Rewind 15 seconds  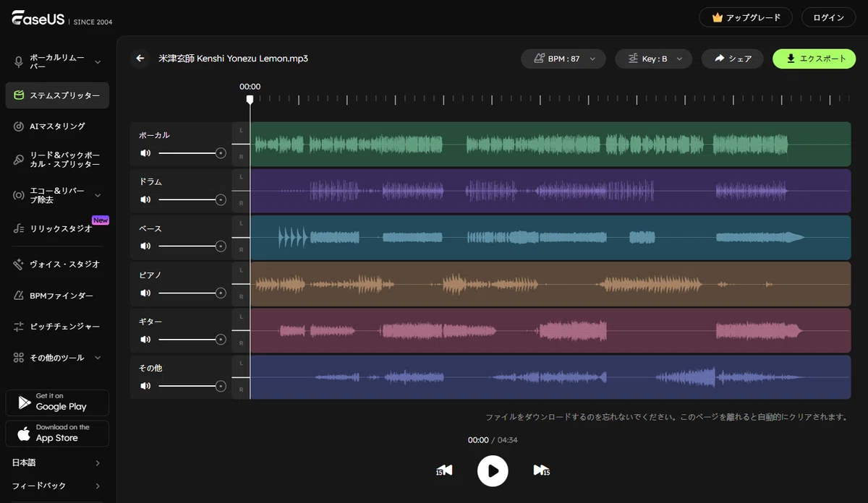(444, 470)
